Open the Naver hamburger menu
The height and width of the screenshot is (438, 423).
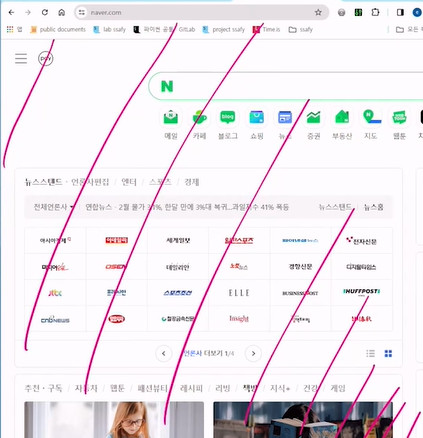21,59
